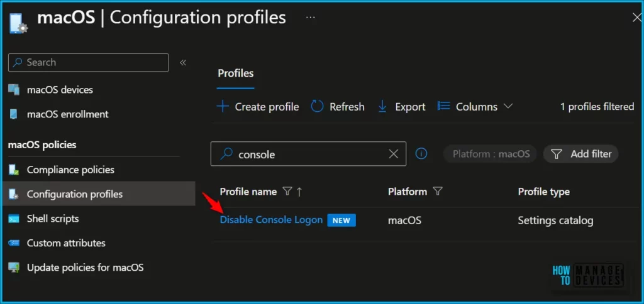
Task: Click the Shell scripts icon
Action: point(14,219)
